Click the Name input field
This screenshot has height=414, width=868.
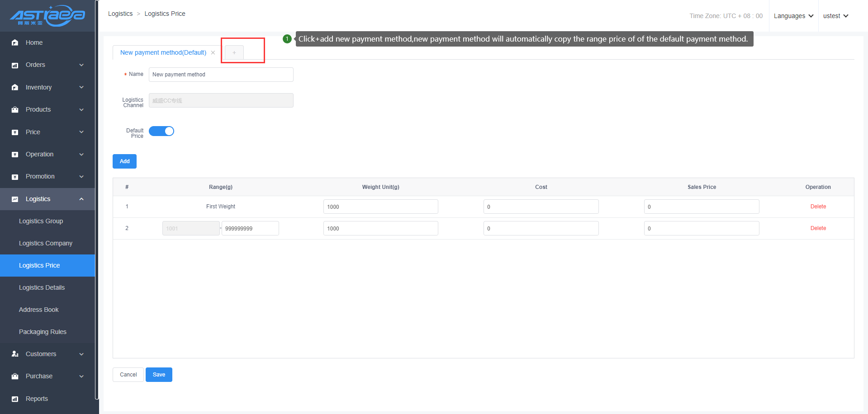[221, 75]
